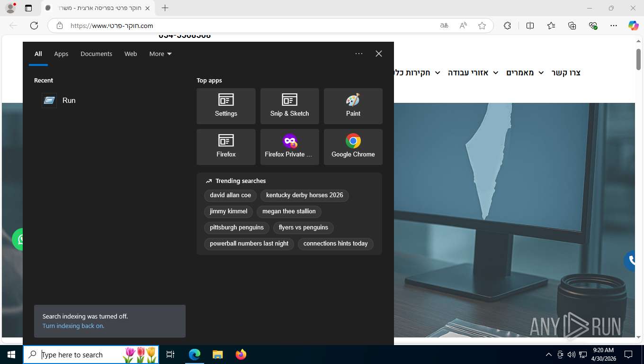Image resolution: width=644 pixels, height=364 pixels.
Task: Close the current Edge tab
Action: [x=147, y=8]
